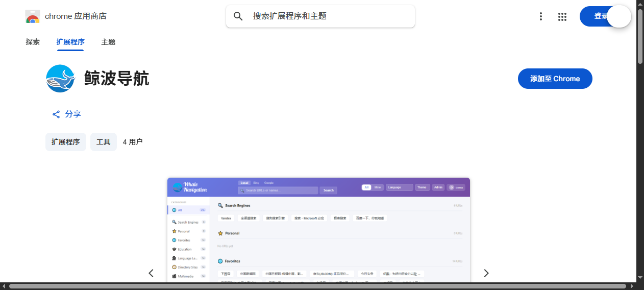Click the 4 用户 user count text

pyautogui.click(x=133, y=142)
